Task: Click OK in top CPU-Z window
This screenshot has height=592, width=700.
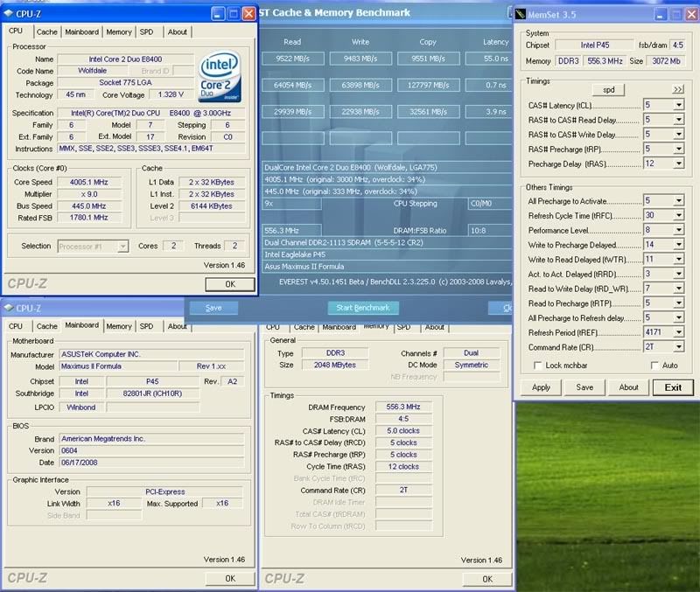Action: [x=230, y=284]
